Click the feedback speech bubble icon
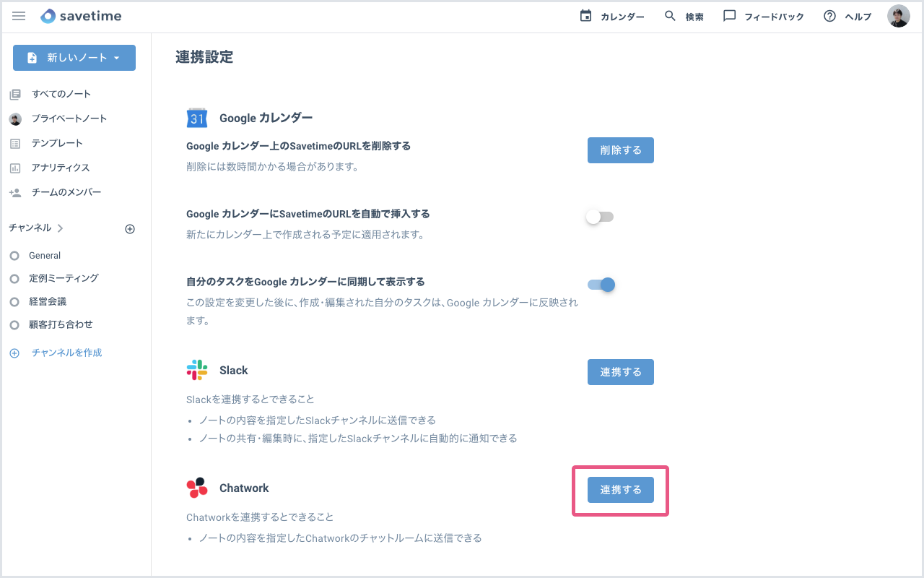The image size is (924, 578). pos(730,16)
